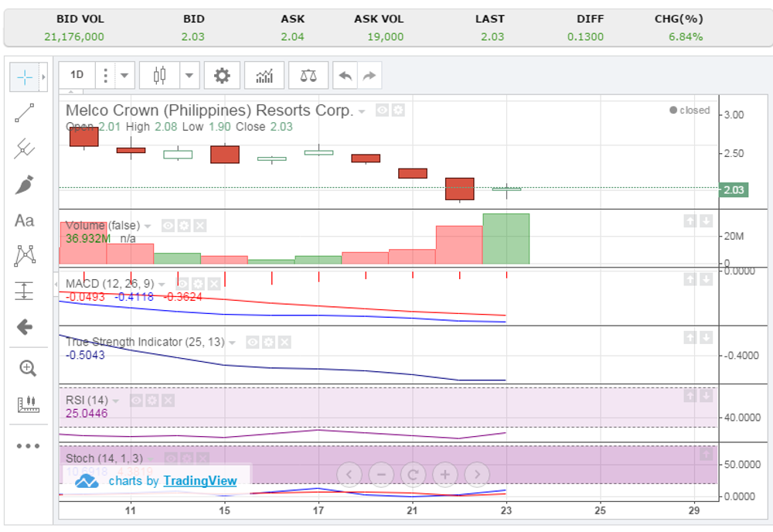Screen dimensions: 773x532
Task: Open settings for Volume indicator
Action: point(184,226)
